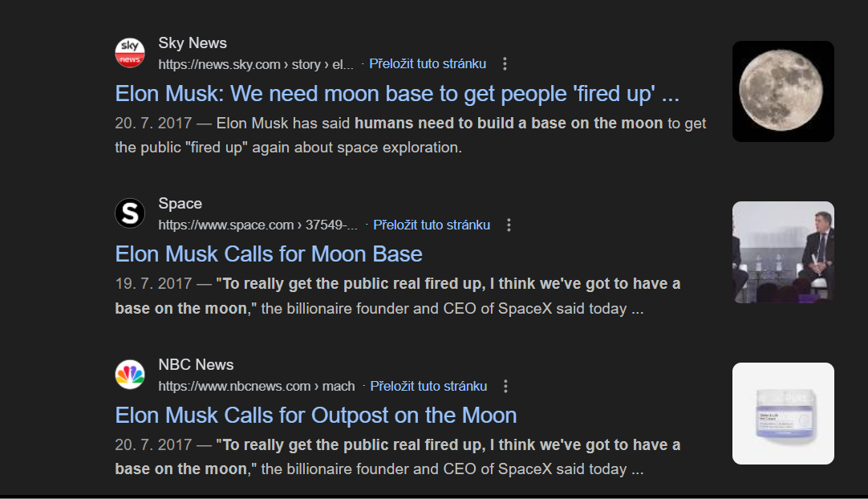Click the Space.com favicon logo
The image size is (868, 499).
pos(130,213)
